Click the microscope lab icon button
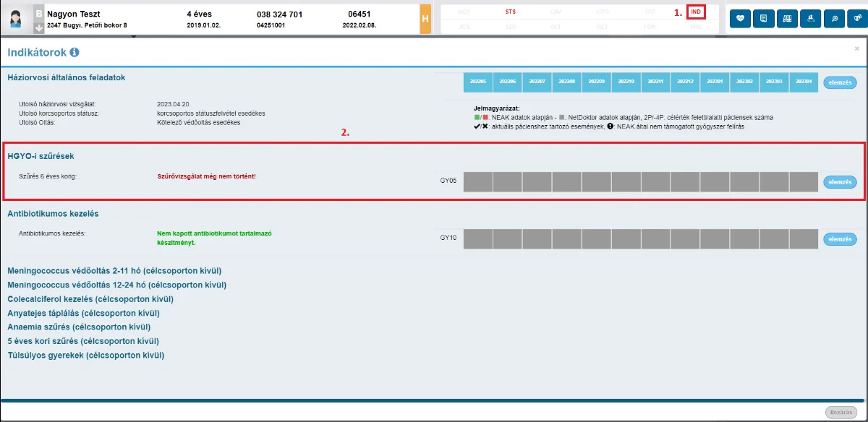 pyautogui.click(x=811, y=18)
